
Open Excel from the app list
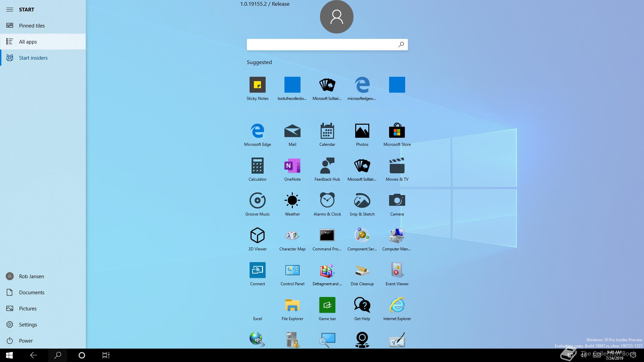click(x=257, y=309)
